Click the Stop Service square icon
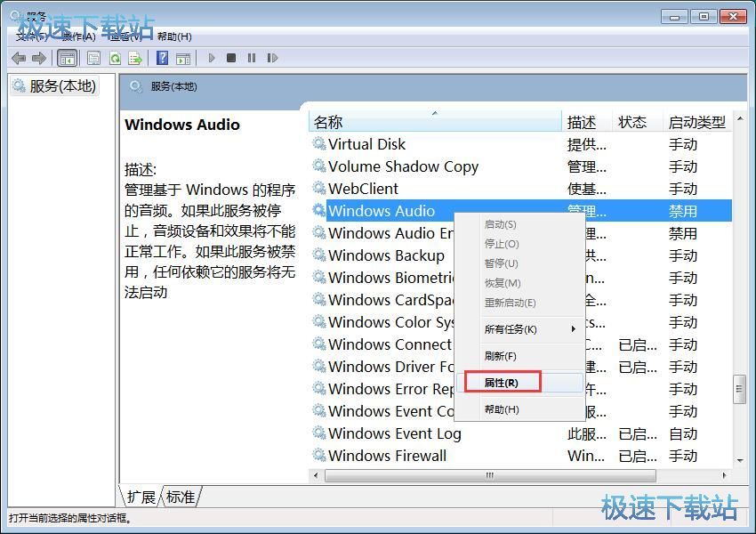 pyautogui.click(x=231, y=58)
